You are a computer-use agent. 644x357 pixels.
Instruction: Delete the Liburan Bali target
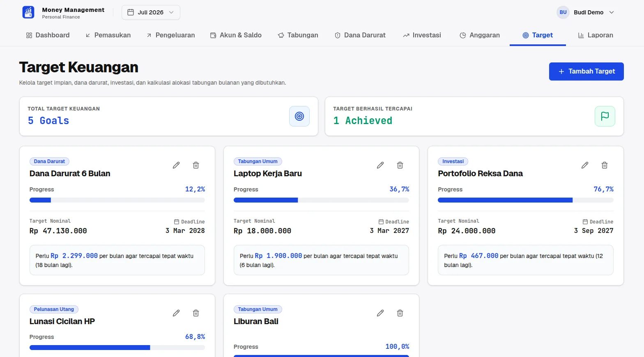(400, 313)
